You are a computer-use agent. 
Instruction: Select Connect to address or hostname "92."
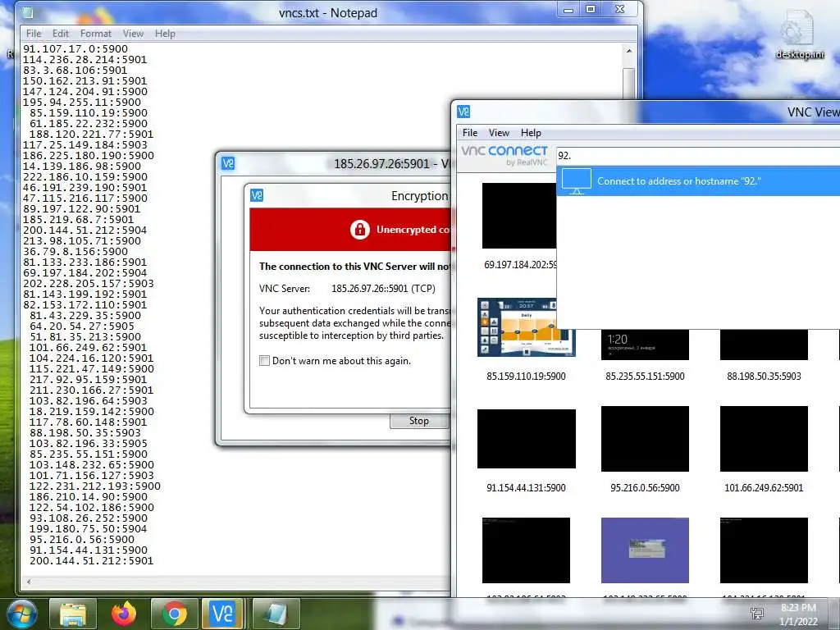[698, 181]
